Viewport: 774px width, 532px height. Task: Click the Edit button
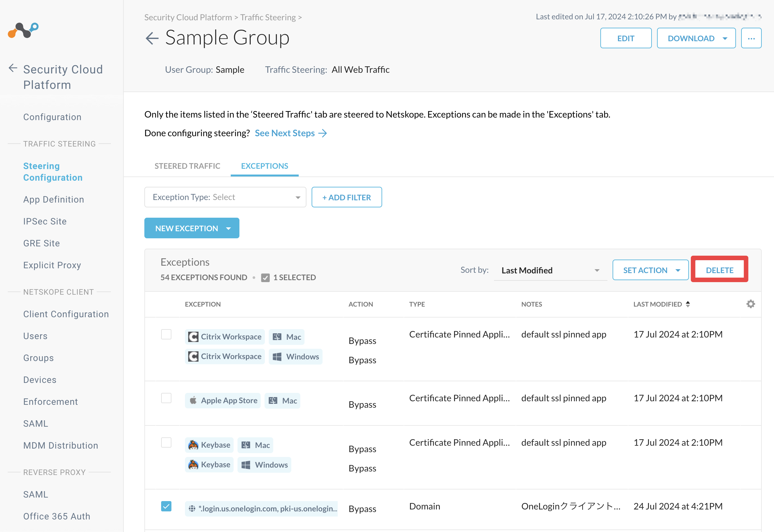(626, 38)
